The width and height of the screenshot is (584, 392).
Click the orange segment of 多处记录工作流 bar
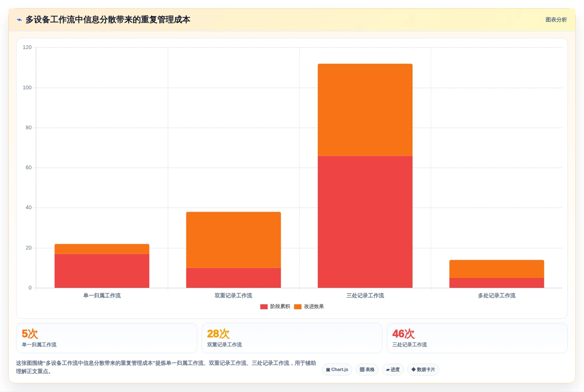point(497,269)
